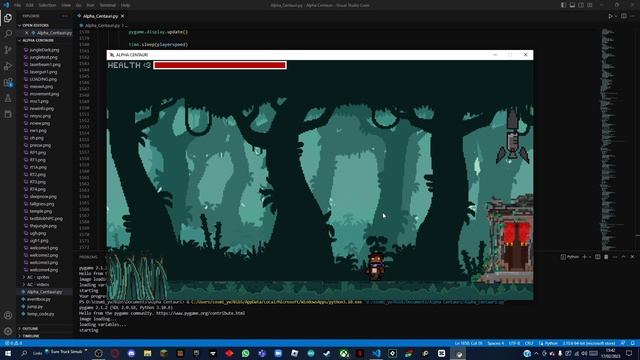Click the hanging rocket in the game
This screenshot has height=360, width=640.
[513, 136]
